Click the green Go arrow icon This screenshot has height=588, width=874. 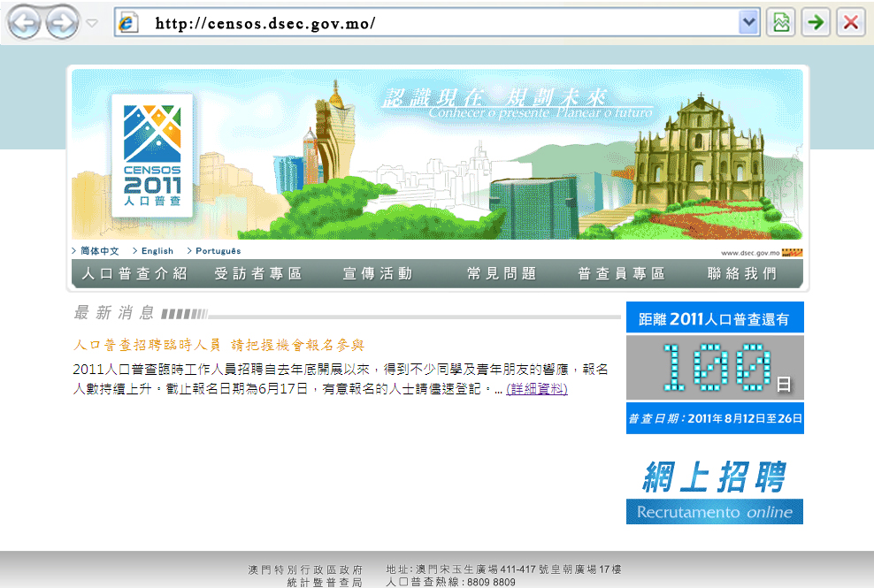816,23
